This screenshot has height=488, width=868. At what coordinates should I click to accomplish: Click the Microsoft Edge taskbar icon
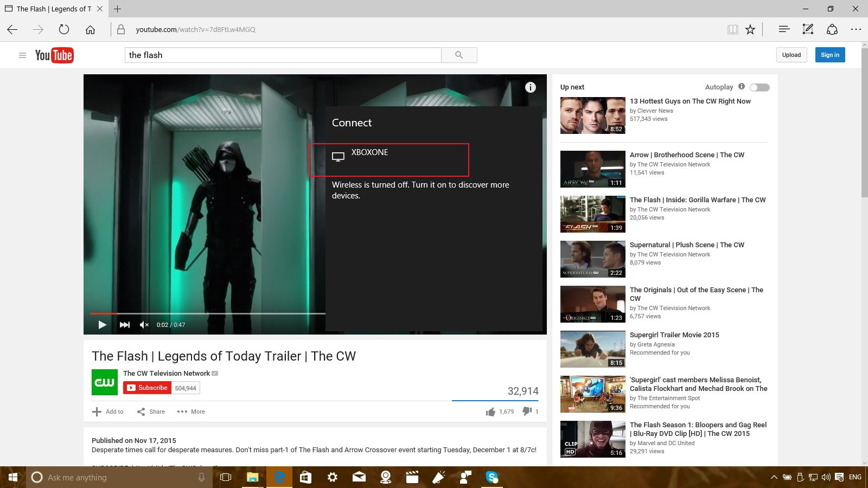[279, 477]
